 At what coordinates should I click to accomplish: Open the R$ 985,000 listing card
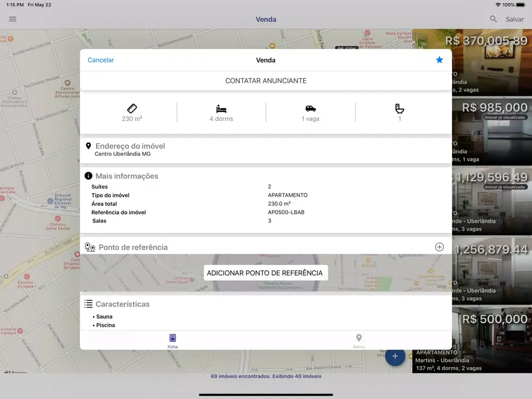pos(492,131)
